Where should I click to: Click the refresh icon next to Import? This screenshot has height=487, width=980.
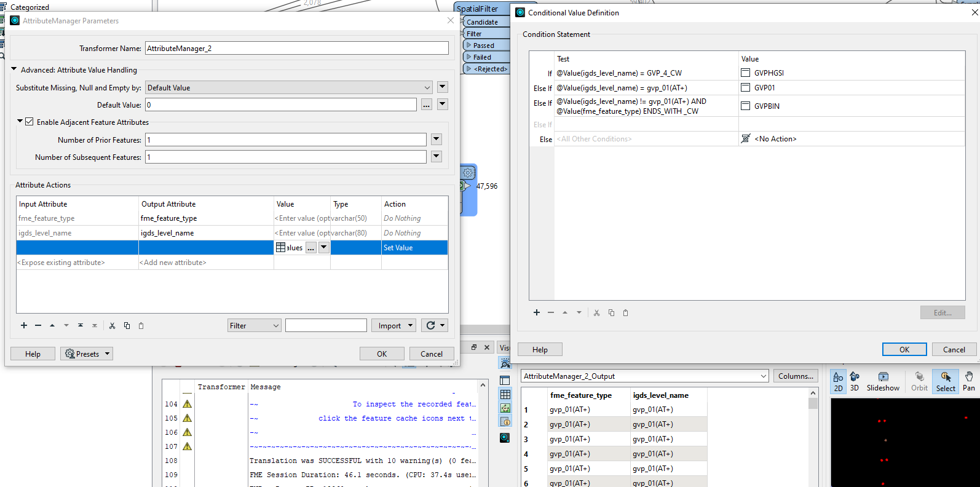(x=431, y=326)
